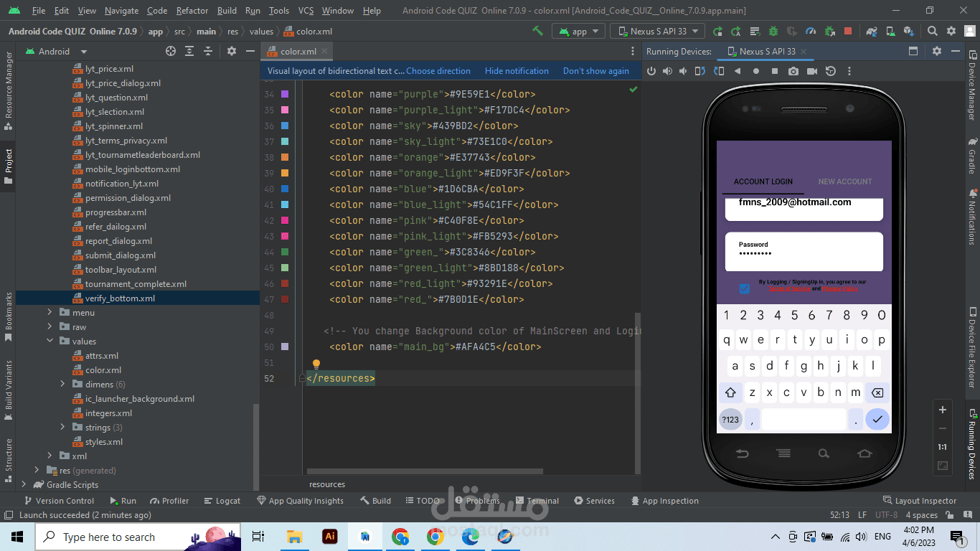Click the main_bg color swatch in gutter
This screenshot has height=551, width=980.
click(x=285, y=347)
